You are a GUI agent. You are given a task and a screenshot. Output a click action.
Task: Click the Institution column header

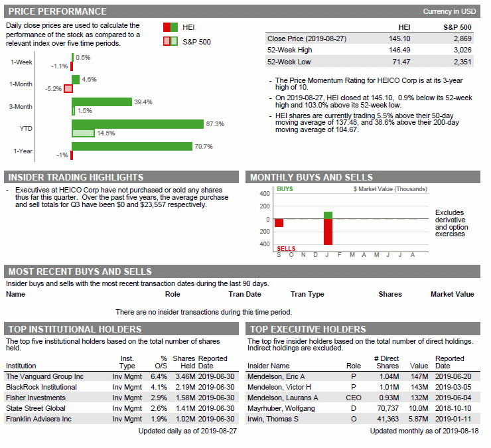(21, 366)
